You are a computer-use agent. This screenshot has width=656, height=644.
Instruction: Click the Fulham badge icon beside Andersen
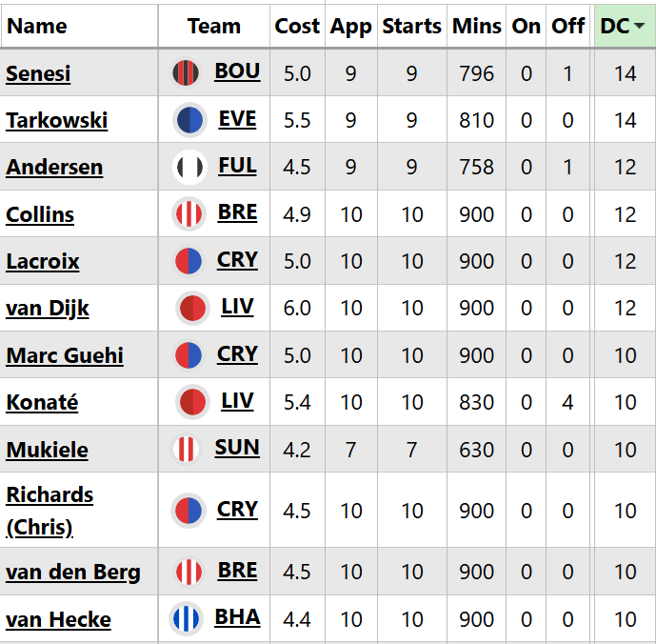189,167
